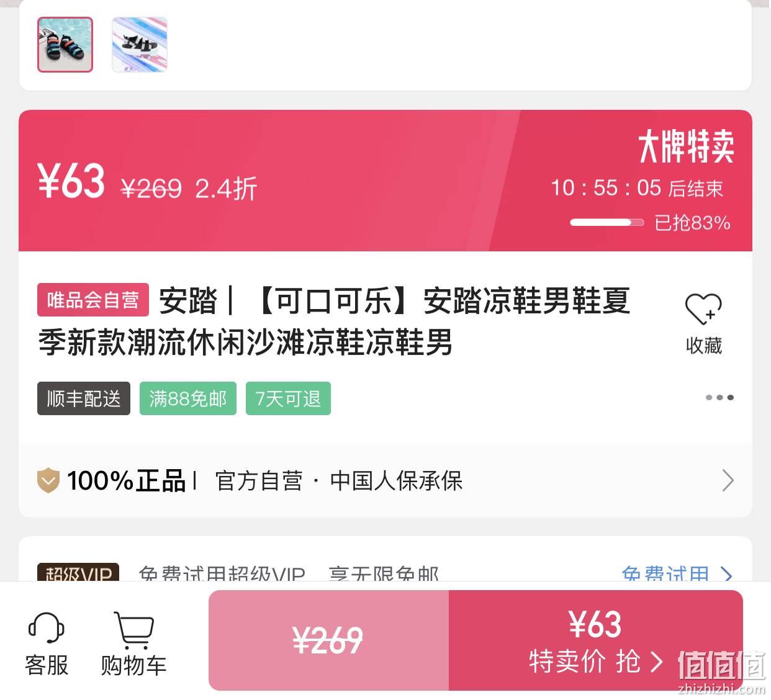Tap the 大牌特卖 sale banner label

[686, 147]
